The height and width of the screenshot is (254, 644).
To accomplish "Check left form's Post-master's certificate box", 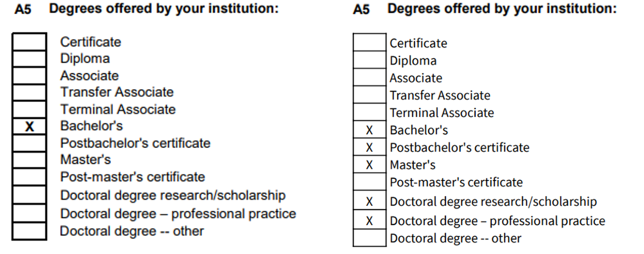I will point(29,177).
